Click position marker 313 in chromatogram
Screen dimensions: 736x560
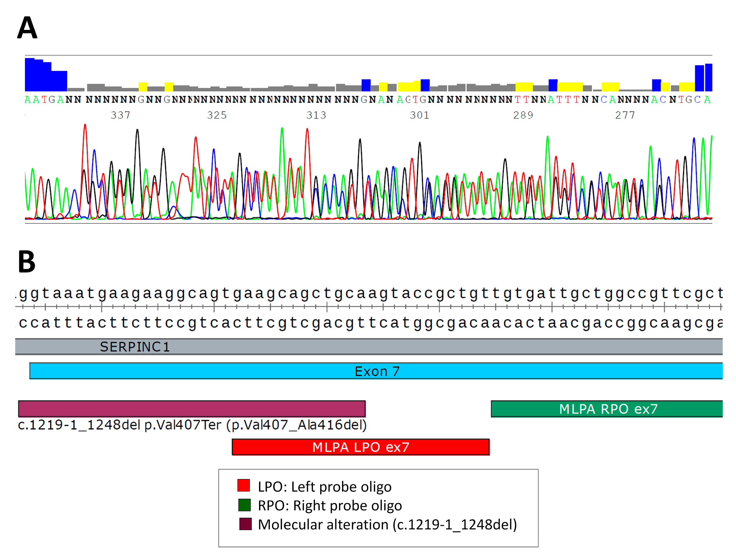(x=316, y=115)
